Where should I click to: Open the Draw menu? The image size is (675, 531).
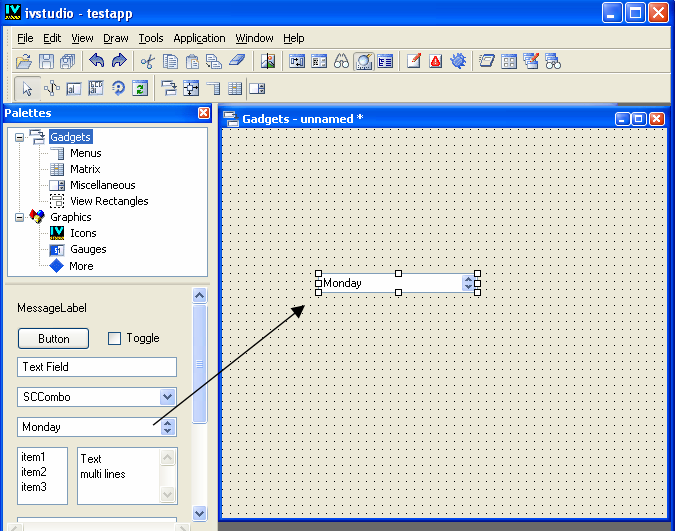tap(116, 38)
